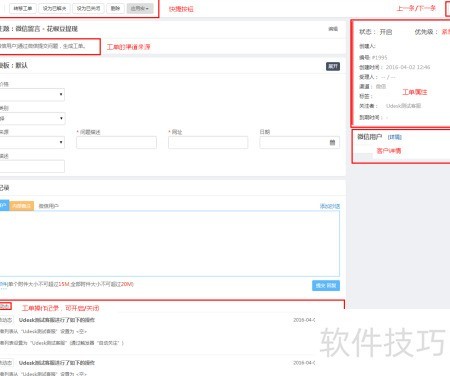
Task: Toggle the activity log switch at lower left
Action: coord(5,306)
